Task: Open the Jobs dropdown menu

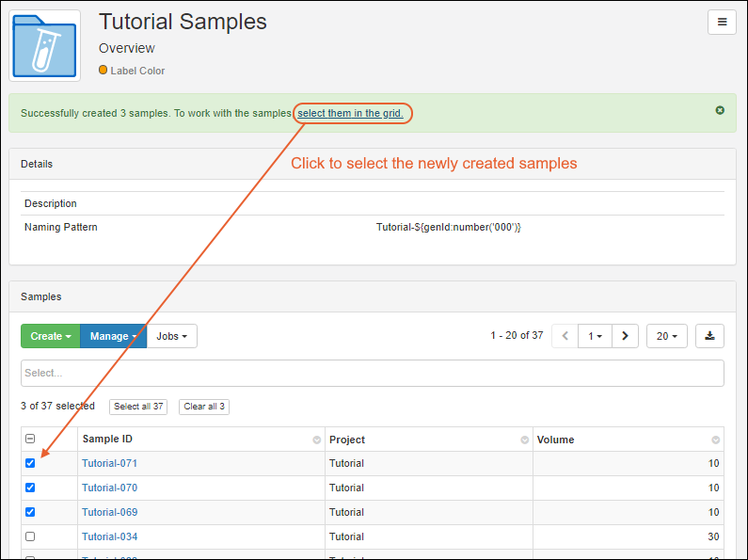Action: tap(171, 336)
